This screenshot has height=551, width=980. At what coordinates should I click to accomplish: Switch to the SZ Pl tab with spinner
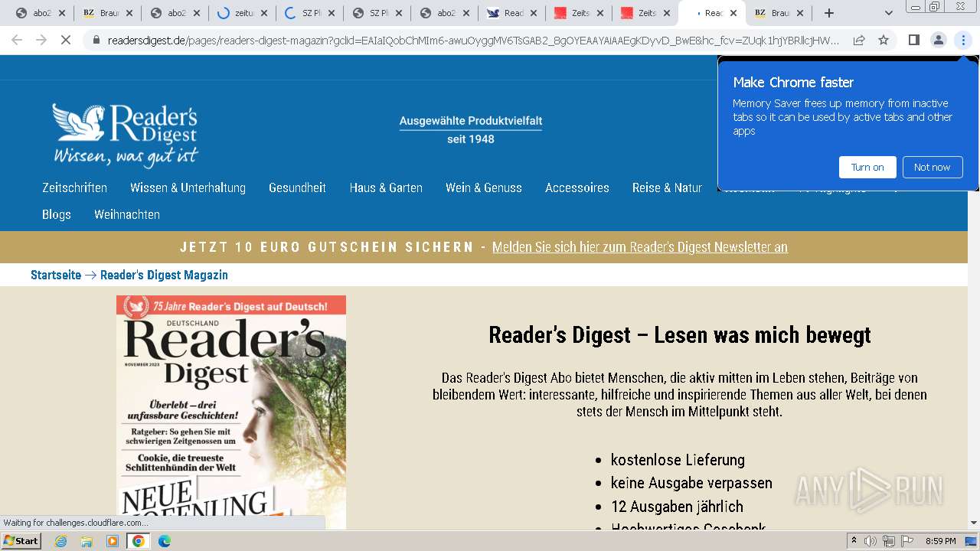(310, 13)
